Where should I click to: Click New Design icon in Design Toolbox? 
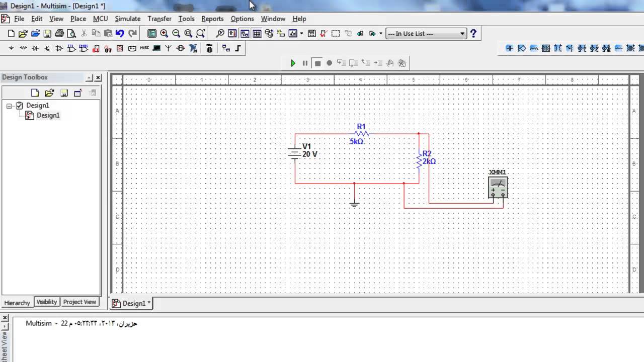point(35,93)
